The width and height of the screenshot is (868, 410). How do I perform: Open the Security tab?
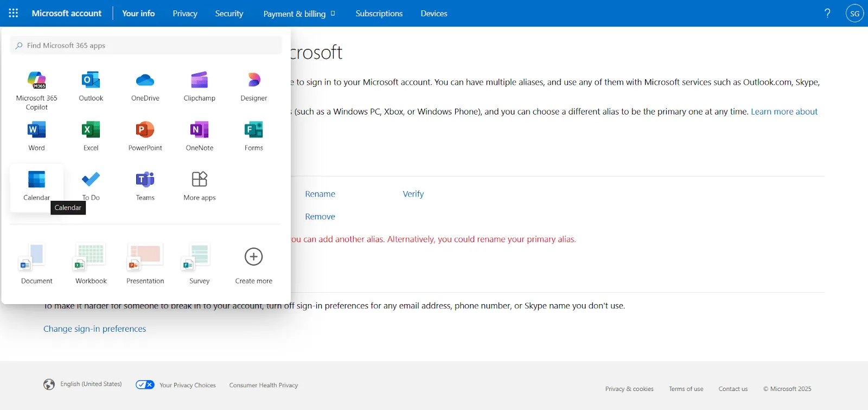(x=229, y=13)
